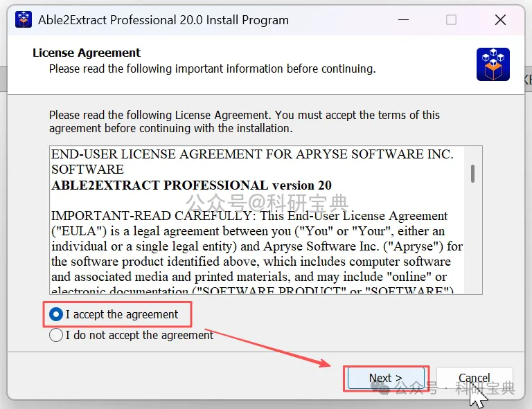Click the installer window title text

[x=163, y=20]
